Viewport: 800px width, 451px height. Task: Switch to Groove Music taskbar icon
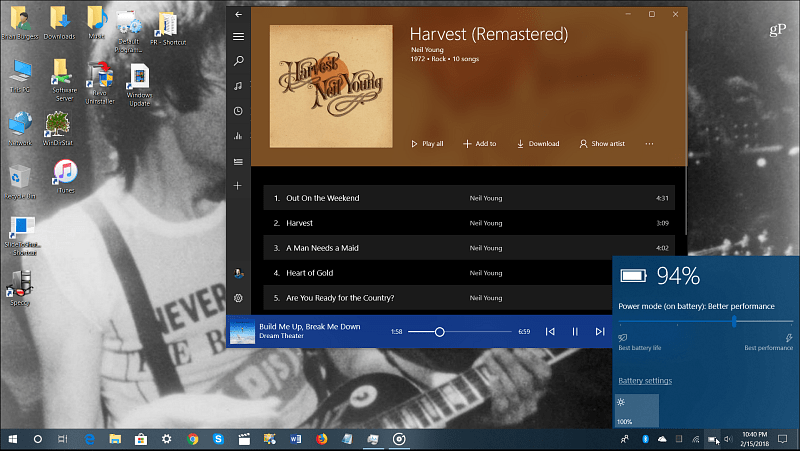[x=399, y=439]
